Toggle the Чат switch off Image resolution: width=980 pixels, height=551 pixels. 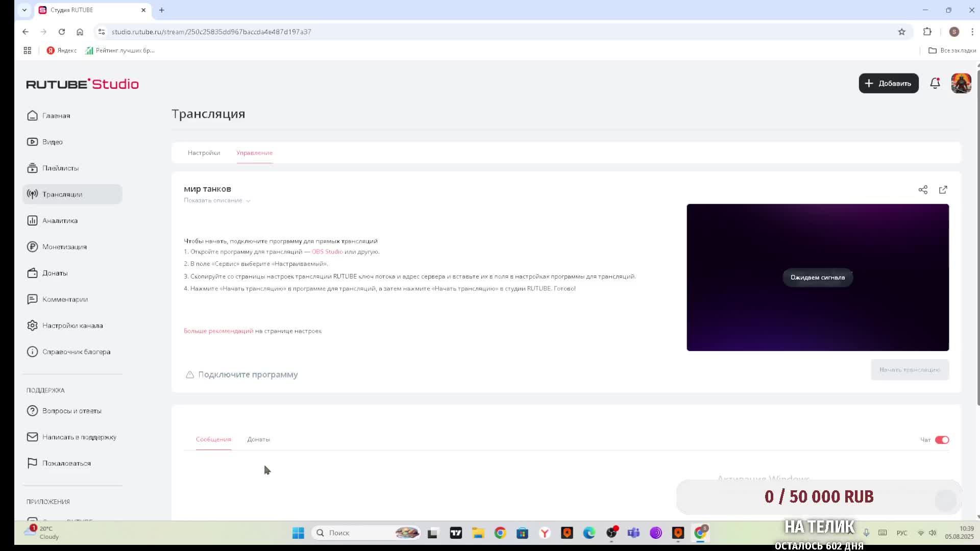pos(942,440)
